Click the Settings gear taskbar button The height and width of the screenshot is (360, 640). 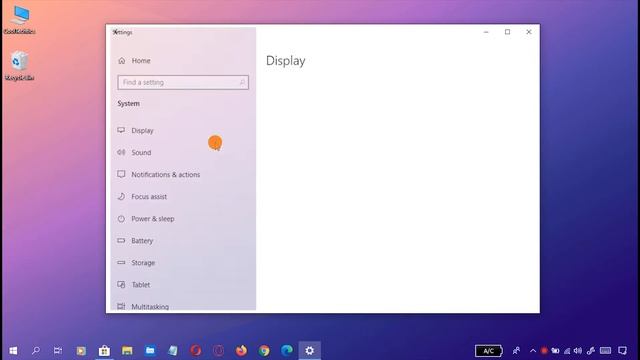point(310,351)
